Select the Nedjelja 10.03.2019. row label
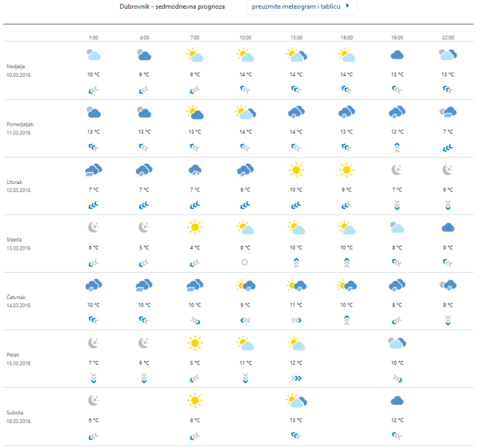This screenshot has height=448, width=480. 22,70
